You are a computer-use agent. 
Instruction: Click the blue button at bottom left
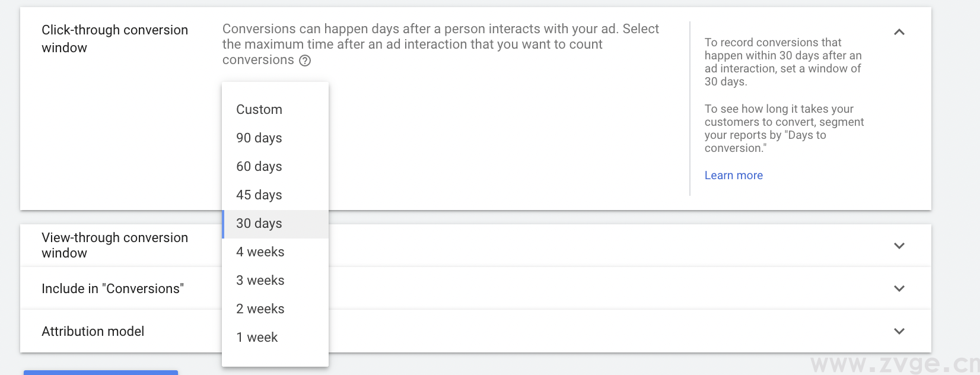pos(101,373)
